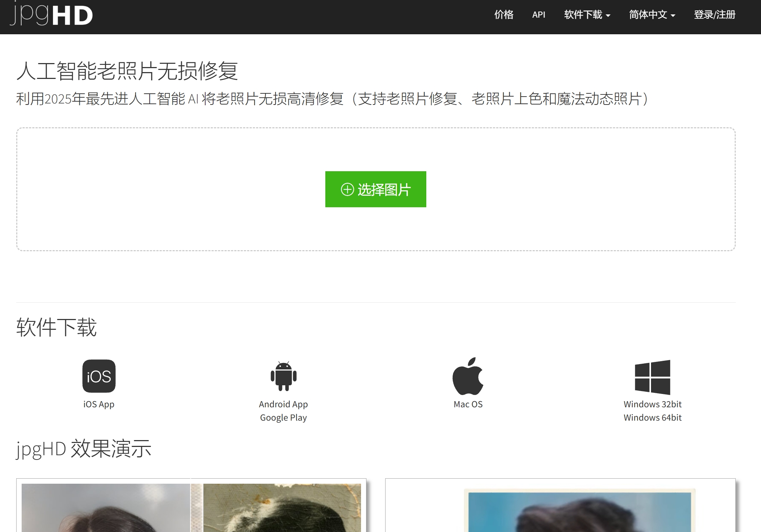Select the 价格 menu item
Image resolution: width=761 pixels, height=532 pixels.
[x=503, y=15]
